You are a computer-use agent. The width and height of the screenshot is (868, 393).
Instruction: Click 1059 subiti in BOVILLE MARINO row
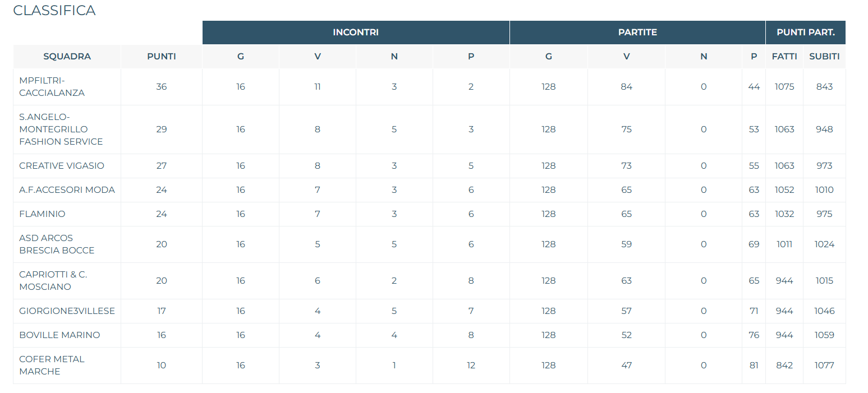[x=824, y=335]
